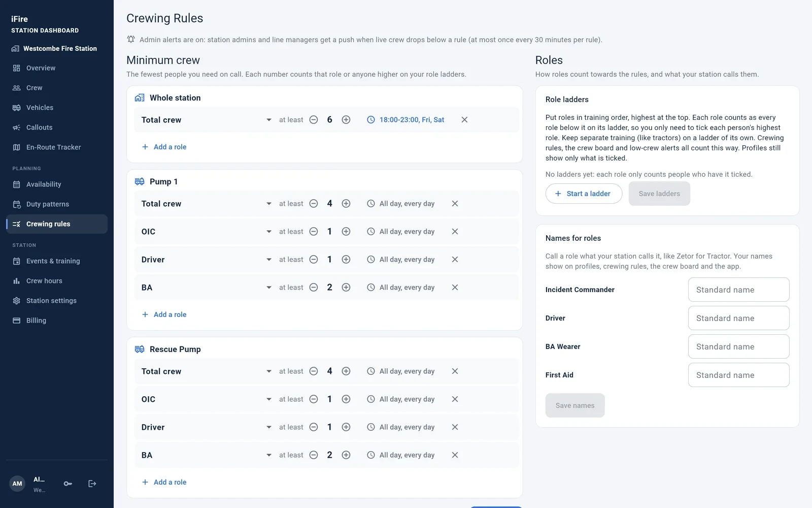Increase Whole station Total crew count

(346, 120)
